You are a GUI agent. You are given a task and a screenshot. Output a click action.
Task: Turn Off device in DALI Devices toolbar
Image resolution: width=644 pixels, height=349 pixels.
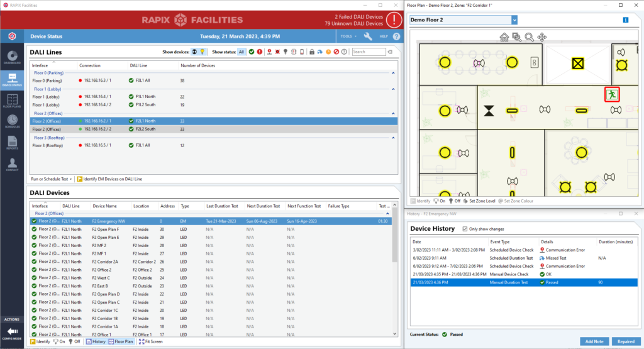click(x=74, y=341)
